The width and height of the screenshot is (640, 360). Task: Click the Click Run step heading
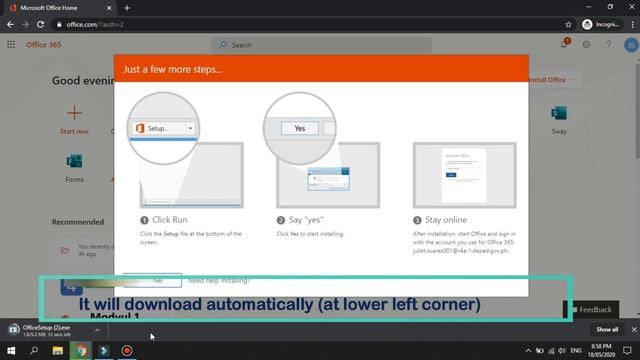(169, 220)
